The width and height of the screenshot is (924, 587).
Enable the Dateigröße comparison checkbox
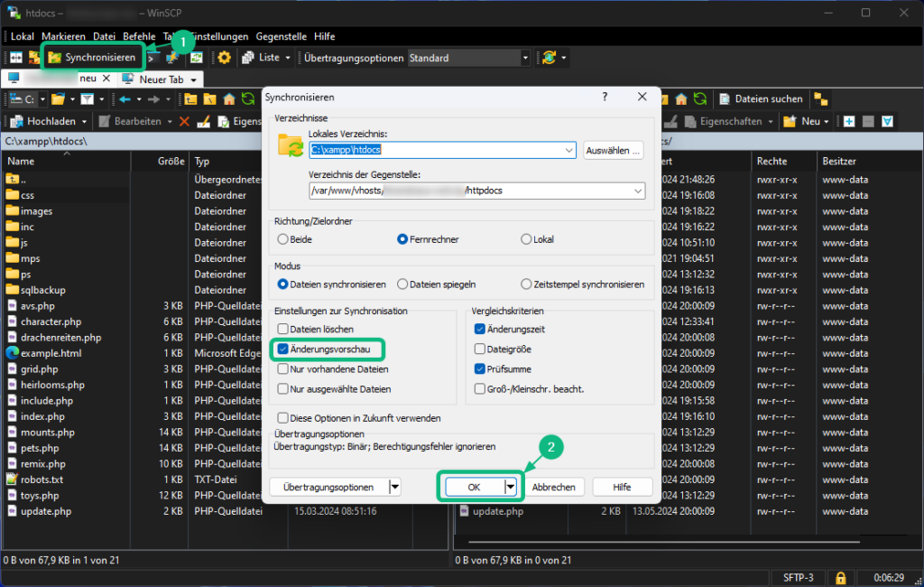tap(480, 349)
